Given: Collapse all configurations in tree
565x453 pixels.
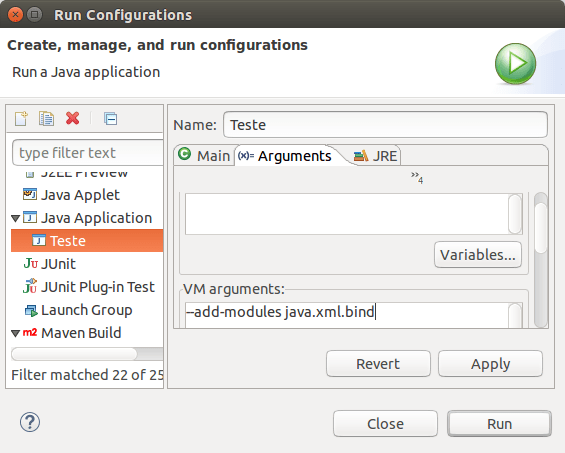Looking at the screenshot, I should [110, 119].
